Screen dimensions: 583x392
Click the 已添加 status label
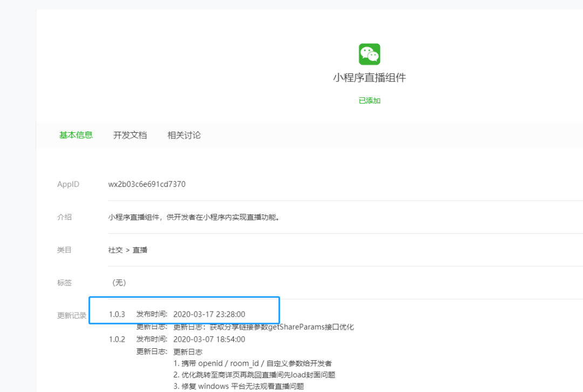(369, 100)
